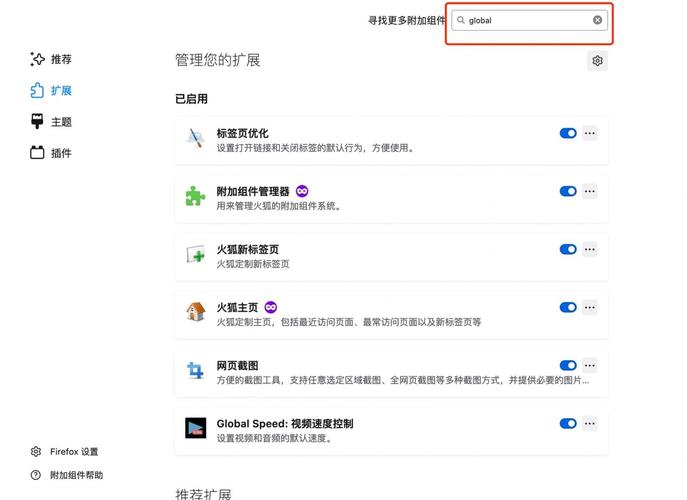Open the 推荐 recommendations section
The image size is (687, 500).
[50, 59]
